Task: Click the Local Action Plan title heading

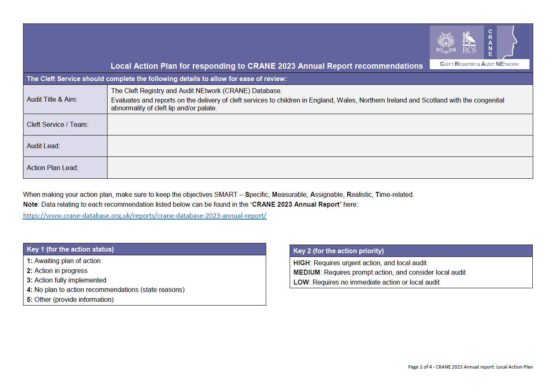Action: [267, 66]
